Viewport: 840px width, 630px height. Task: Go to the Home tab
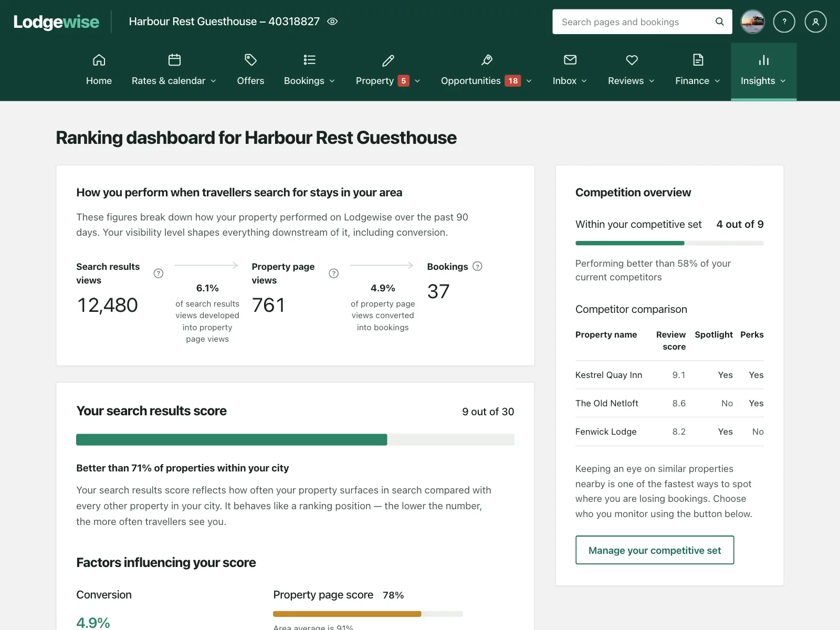pyautogui.click(x=99, y=81)
